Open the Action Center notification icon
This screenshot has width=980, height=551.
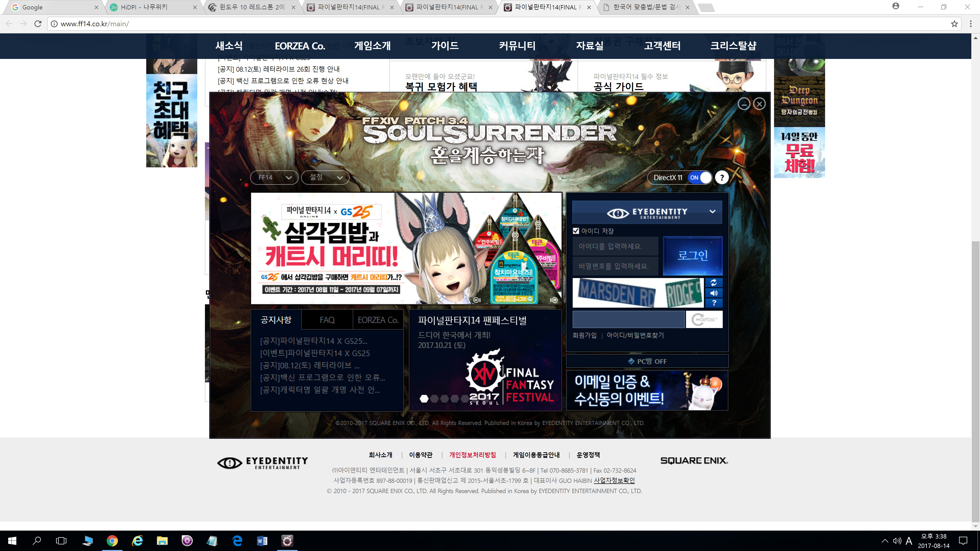(x=963, y=541)
